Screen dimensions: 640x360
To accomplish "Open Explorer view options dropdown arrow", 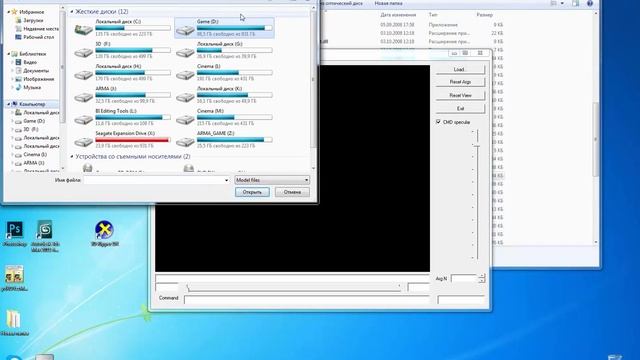I will point(562,3).
